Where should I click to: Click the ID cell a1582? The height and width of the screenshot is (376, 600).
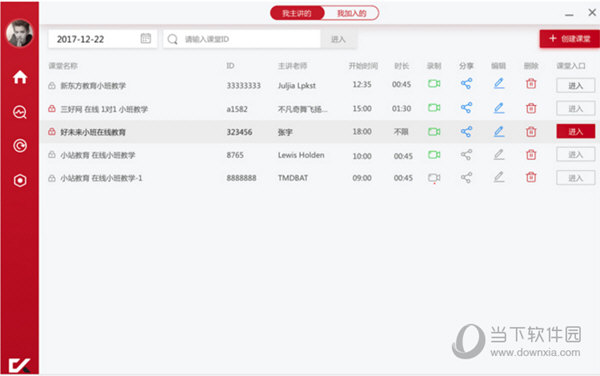tap(237, 109)
